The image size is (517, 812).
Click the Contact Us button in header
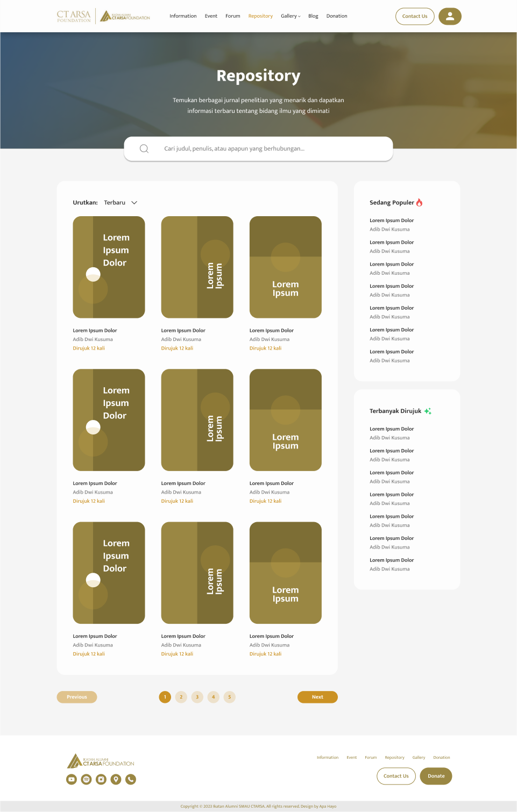[415, 17]
